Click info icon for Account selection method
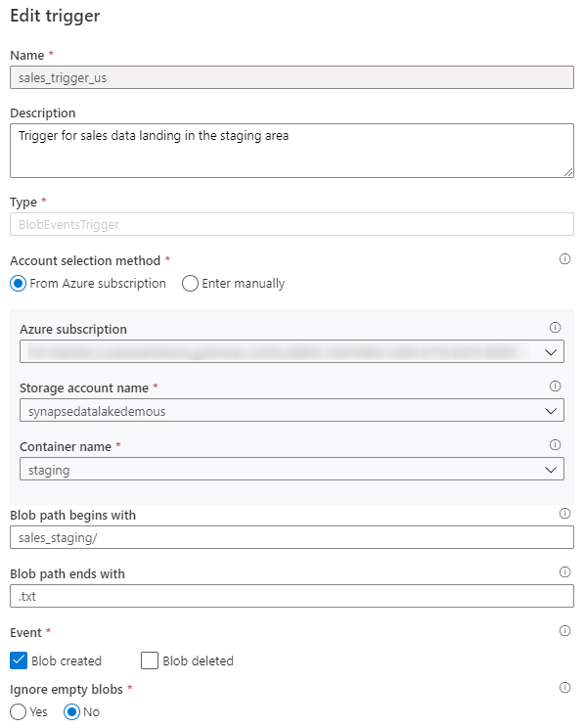This screenshot has height=728, width=585. tap(564, 258)
